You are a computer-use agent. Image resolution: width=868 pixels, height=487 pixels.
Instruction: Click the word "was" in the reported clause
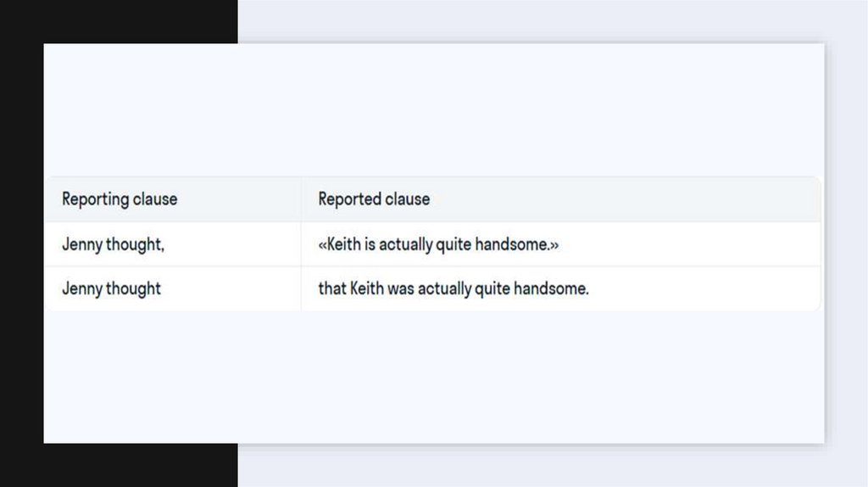(x=398, y=288)
